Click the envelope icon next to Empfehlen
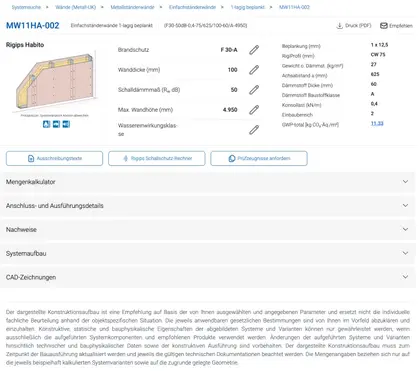 coord(384,26)
